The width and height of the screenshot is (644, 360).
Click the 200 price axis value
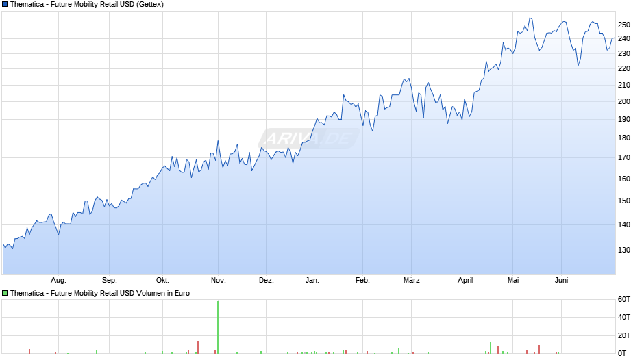(624, 102)
